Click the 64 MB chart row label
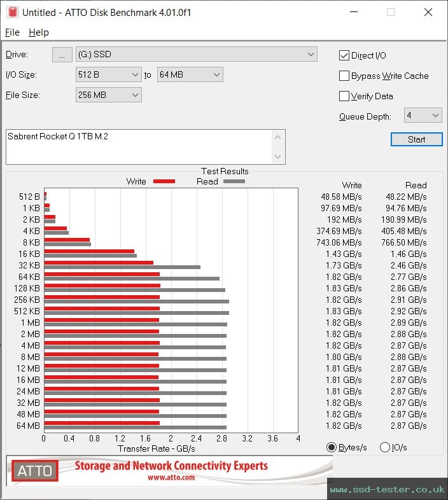This screenshot has width=448, height=500. [x=28, y=426]
